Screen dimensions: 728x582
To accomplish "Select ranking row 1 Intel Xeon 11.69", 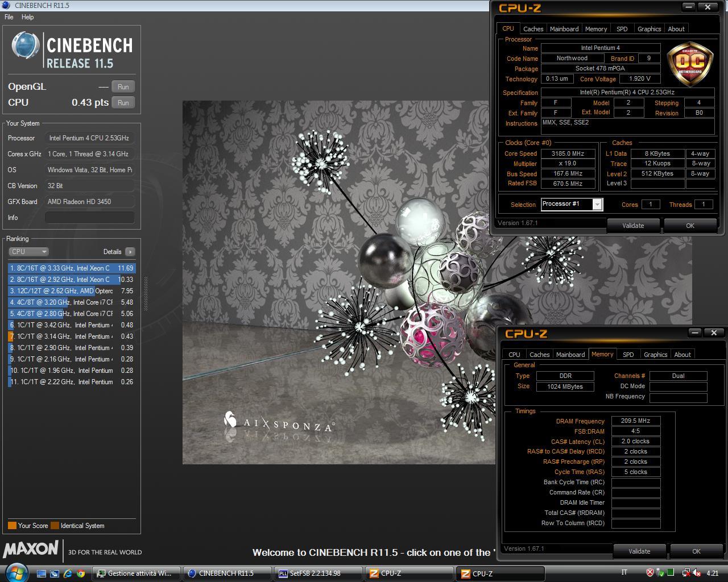I will pos(72,268).
